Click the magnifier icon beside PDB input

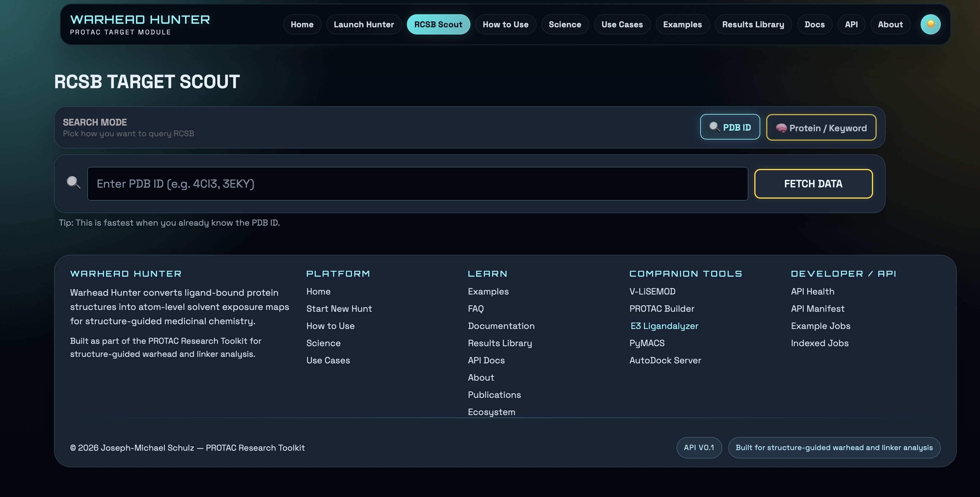(x=73, y=183)
